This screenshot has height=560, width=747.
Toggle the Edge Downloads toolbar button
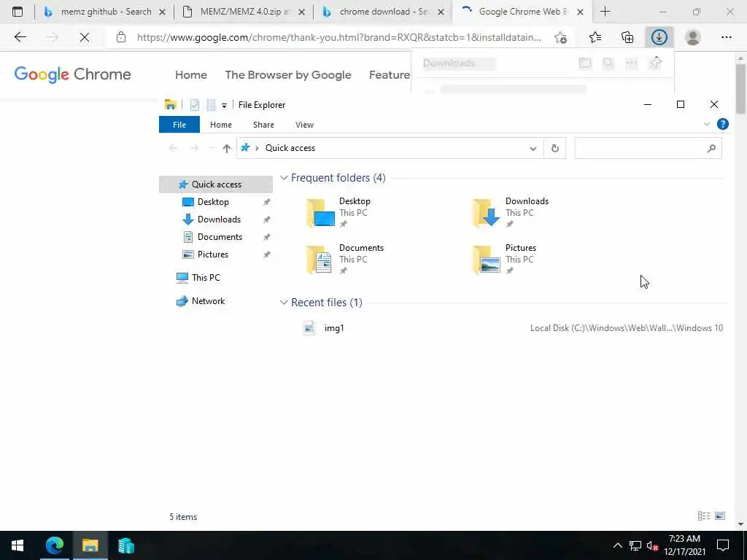(659, 37)
